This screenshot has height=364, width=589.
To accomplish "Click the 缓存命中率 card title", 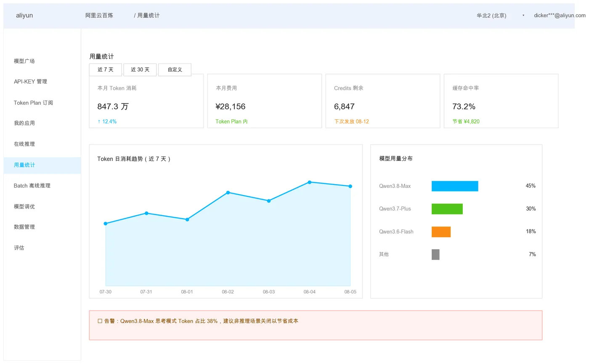I will (466, 88).
